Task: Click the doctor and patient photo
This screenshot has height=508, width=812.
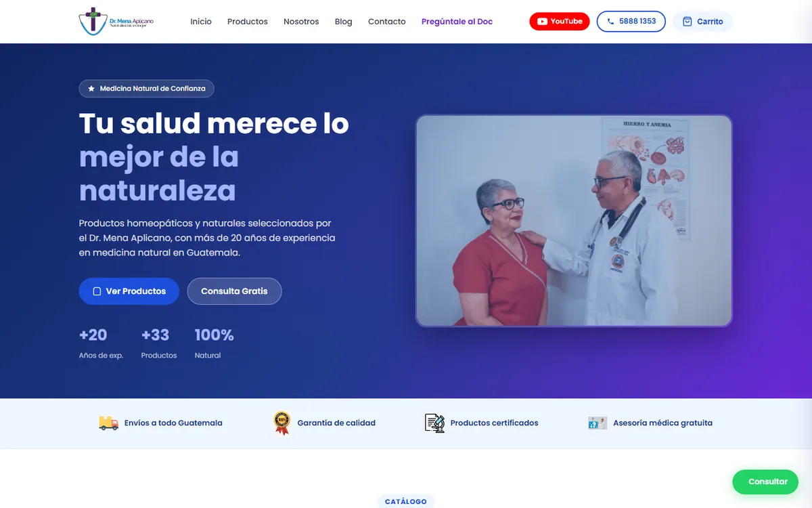Action: pyautogui.click(x=574, y=221)
